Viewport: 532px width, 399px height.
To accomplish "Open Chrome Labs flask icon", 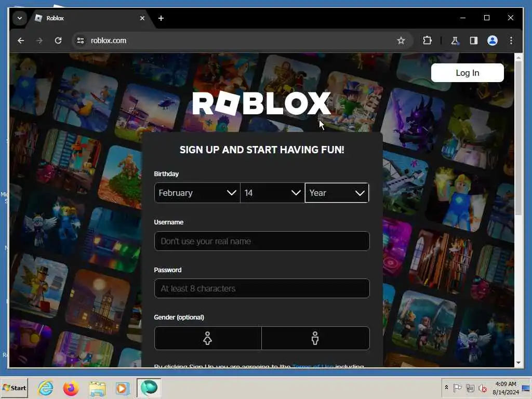I will tap(455, 41).
